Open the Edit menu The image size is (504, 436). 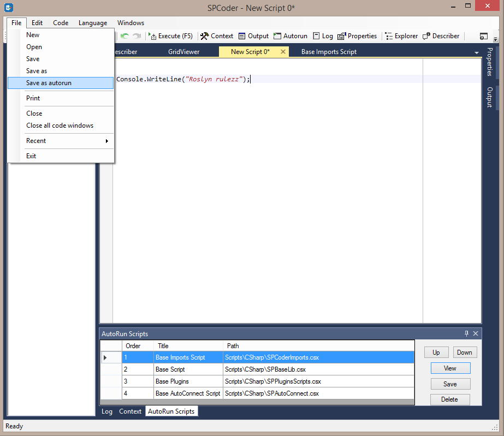37,23
